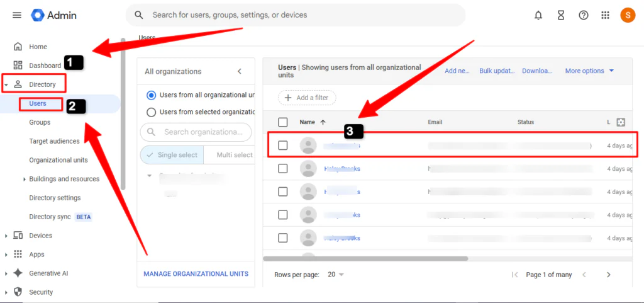Click the organizational unit search magnifier icon
The width and height of the screenshot is (644, 303).
click(151, 132)
